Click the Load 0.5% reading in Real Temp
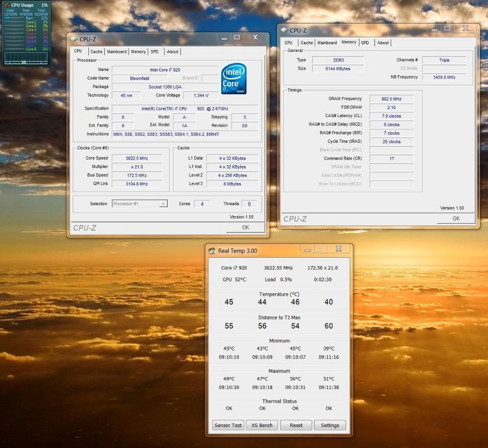The width and height of the screenshot is (488, 448). point(278,279)
